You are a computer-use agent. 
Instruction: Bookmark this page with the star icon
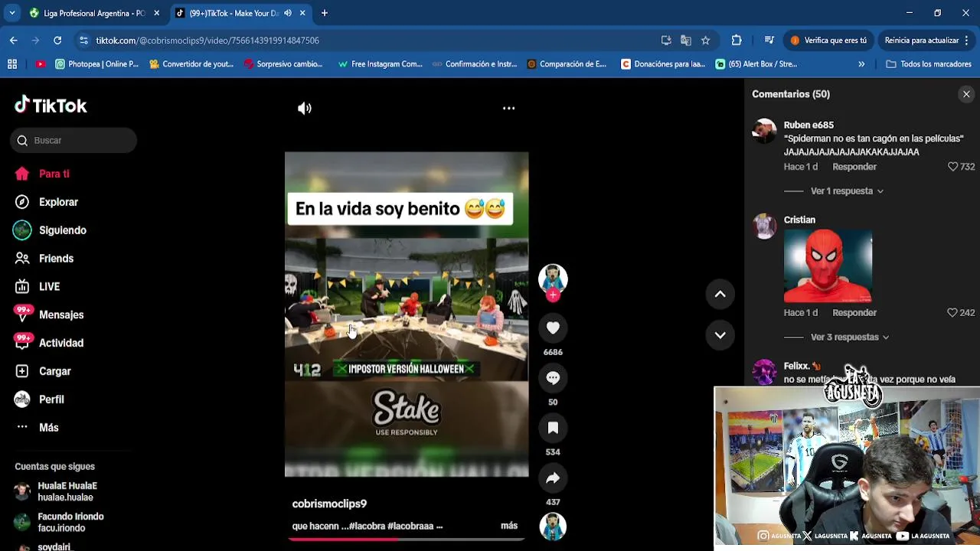705,40
